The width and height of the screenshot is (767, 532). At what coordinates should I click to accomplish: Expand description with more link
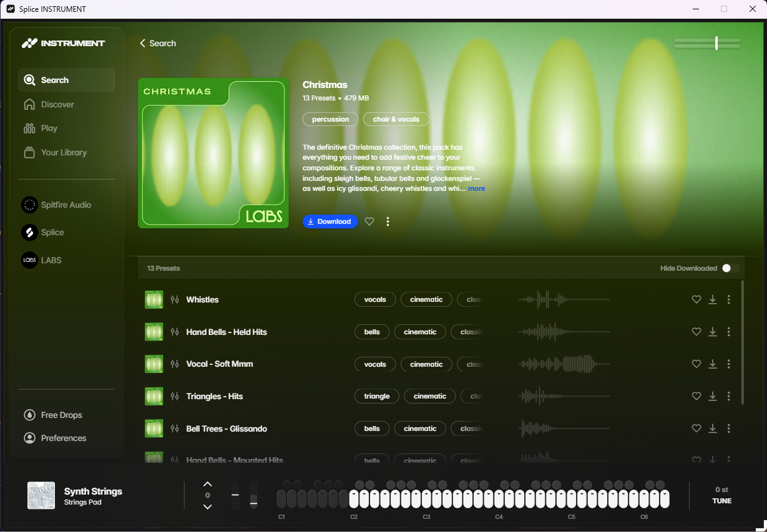476,188
